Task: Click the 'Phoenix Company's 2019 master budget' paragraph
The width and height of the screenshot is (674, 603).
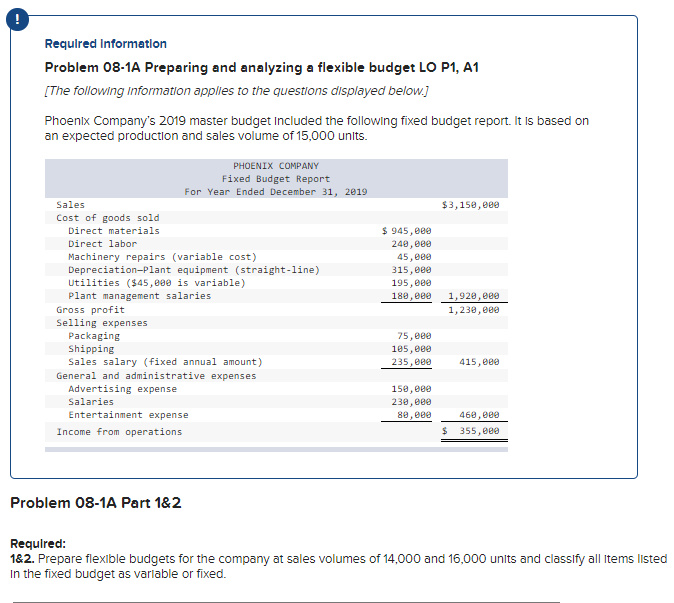Action: point(317,128)
